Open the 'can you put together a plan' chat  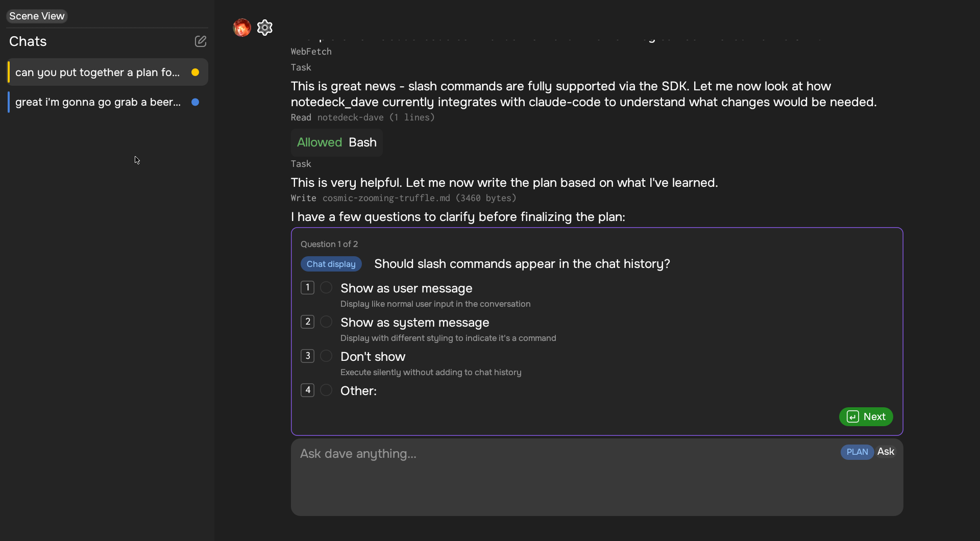point(97,72)
